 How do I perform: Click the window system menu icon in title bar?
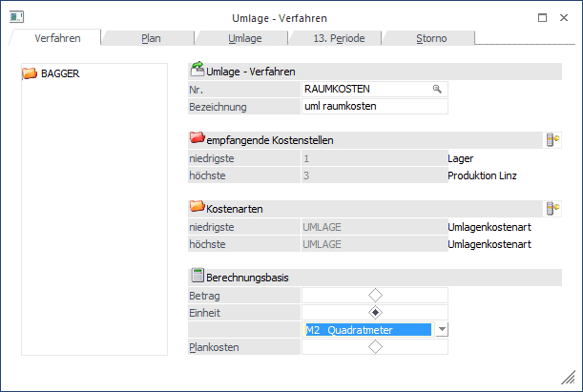pyautogui.click(x=16, y=17)
